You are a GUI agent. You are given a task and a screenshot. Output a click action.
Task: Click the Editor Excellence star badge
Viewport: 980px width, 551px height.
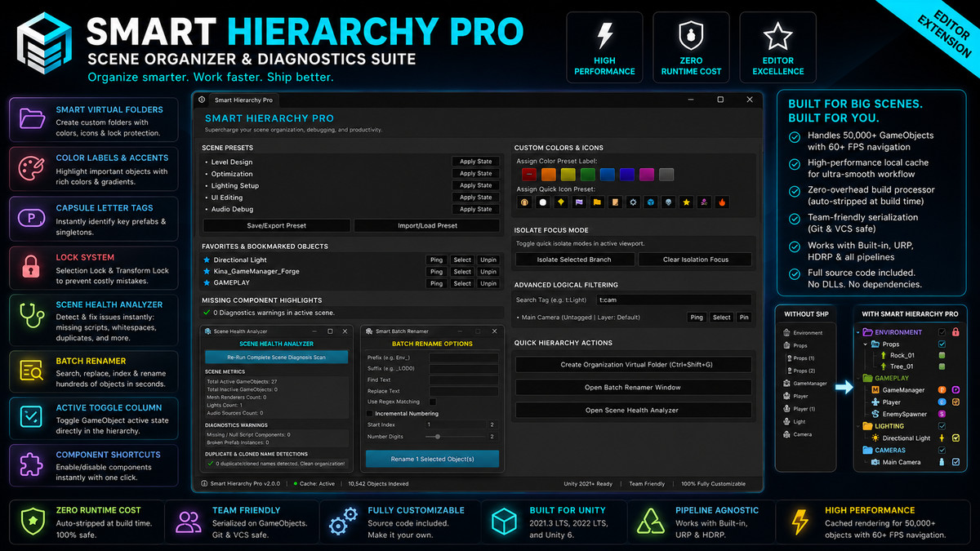[x=777, y=47]
